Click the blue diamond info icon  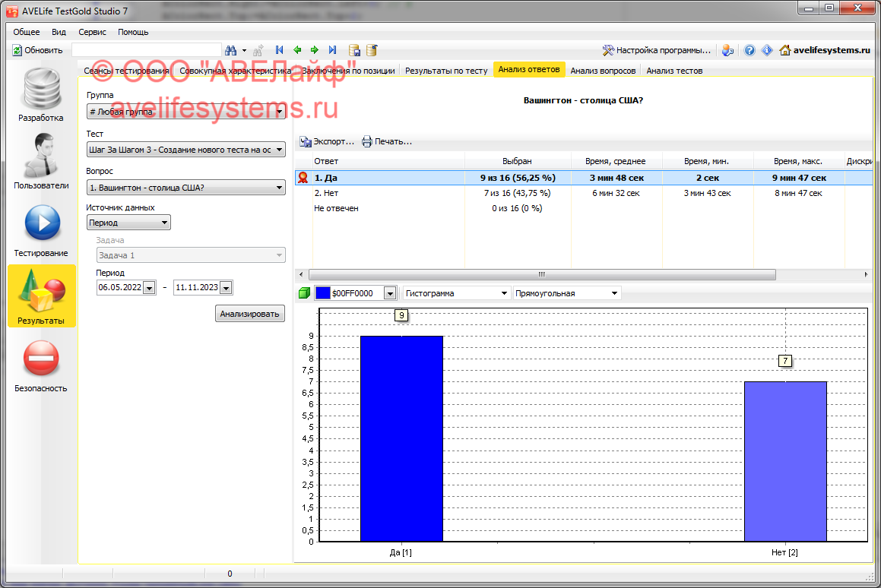pyautogui.click(x=767, y=50)
